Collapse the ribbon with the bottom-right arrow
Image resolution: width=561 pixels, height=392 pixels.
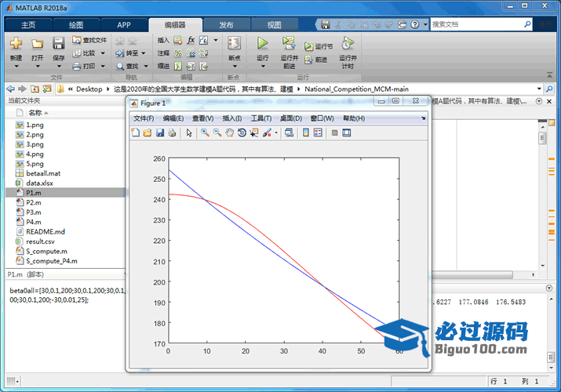click(x=549, y=74)
